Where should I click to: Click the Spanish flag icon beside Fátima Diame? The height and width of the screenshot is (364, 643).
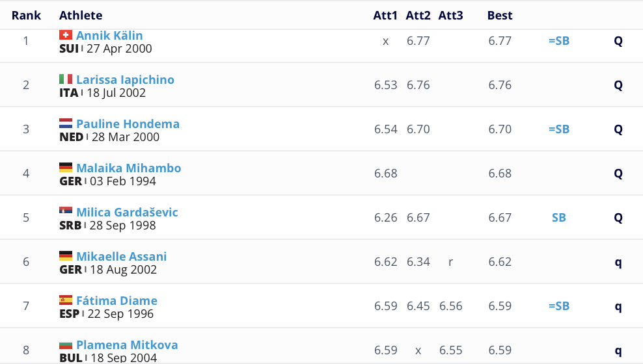pos(66,300)
